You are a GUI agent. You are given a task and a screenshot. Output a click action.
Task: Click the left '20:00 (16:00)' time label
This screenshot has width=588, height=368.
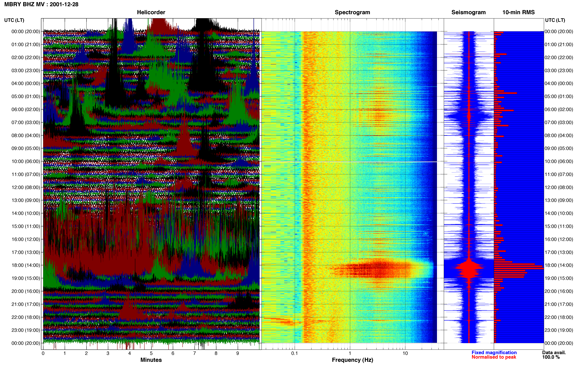[x=26, y=291]
